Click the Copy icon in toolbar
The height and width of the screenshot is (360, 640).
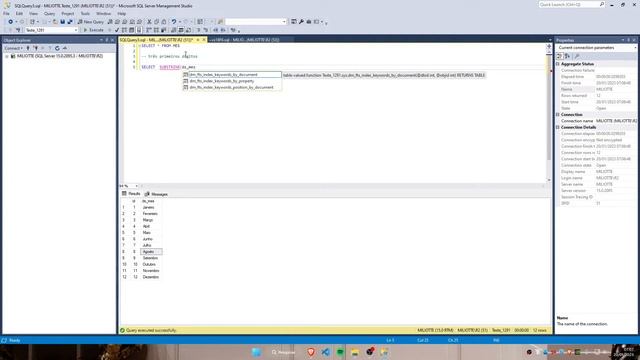[156, 22]
